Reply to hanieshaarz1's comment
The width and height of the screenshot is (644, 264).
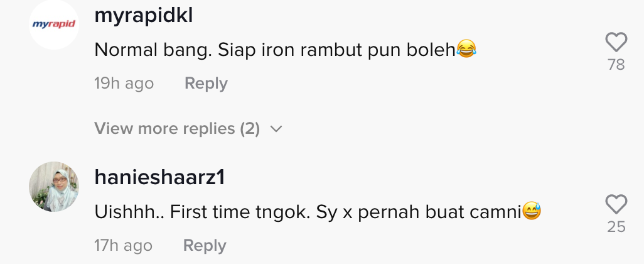click(205, 246)
